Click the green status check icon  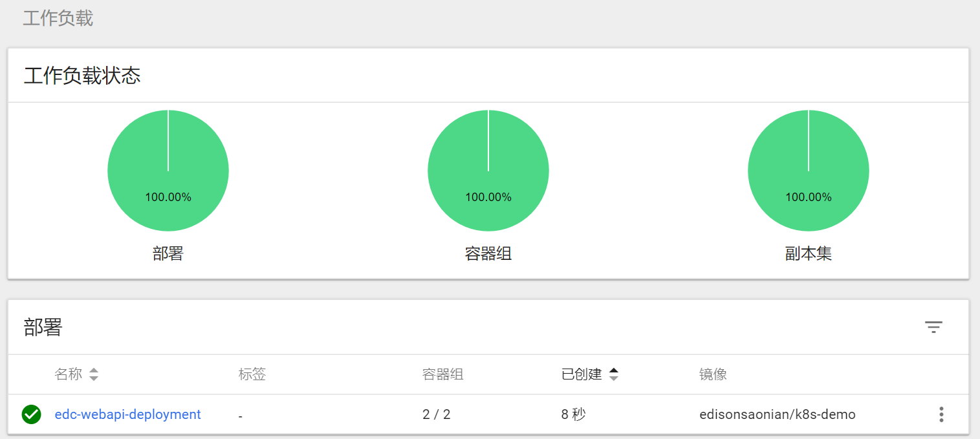point(31,414)
